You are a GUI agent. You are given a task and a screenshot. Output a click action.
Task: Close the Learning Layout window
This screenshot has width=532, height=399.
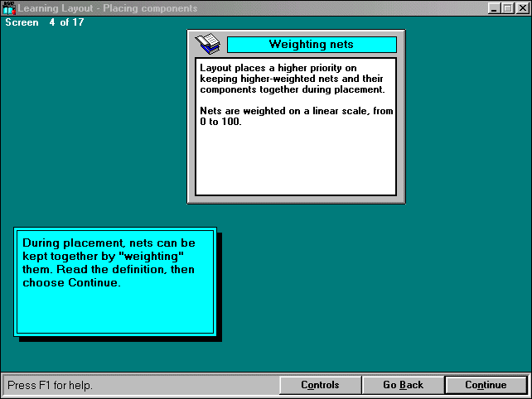[x=521, y=8]
